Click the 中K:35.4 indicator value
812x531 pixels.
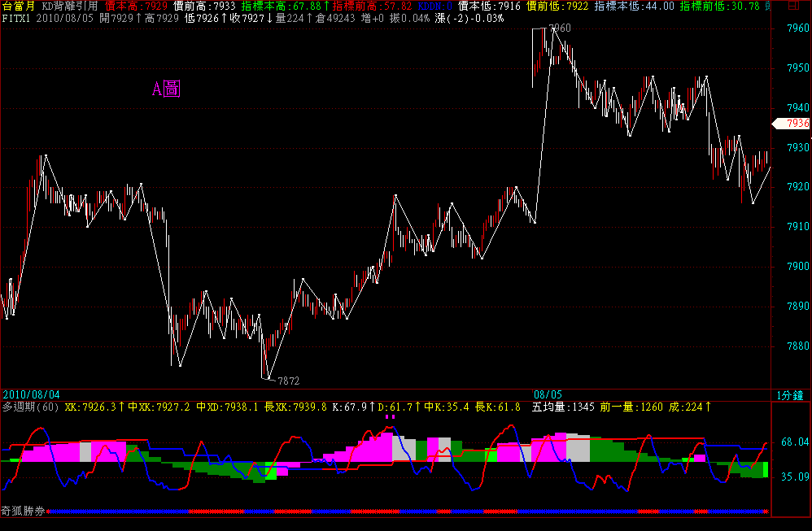[x=447, y=407]
